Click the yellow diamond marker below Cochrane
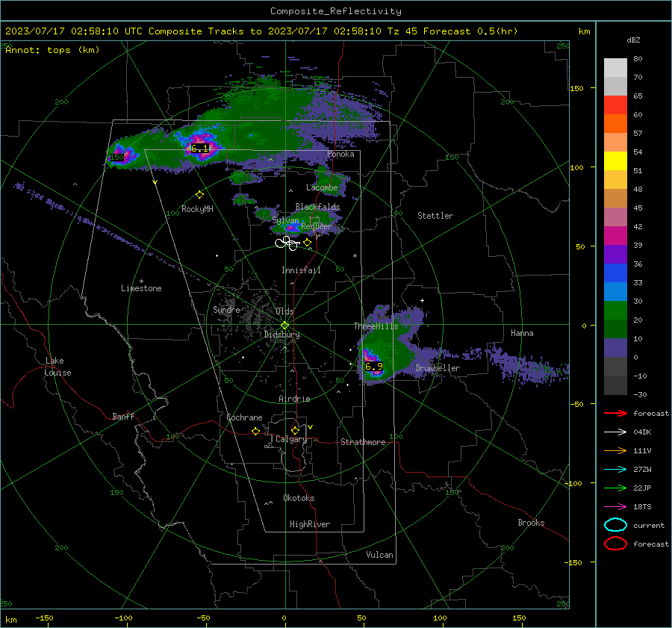Screen dimensions: 672x628 click(x=255, y=431)
